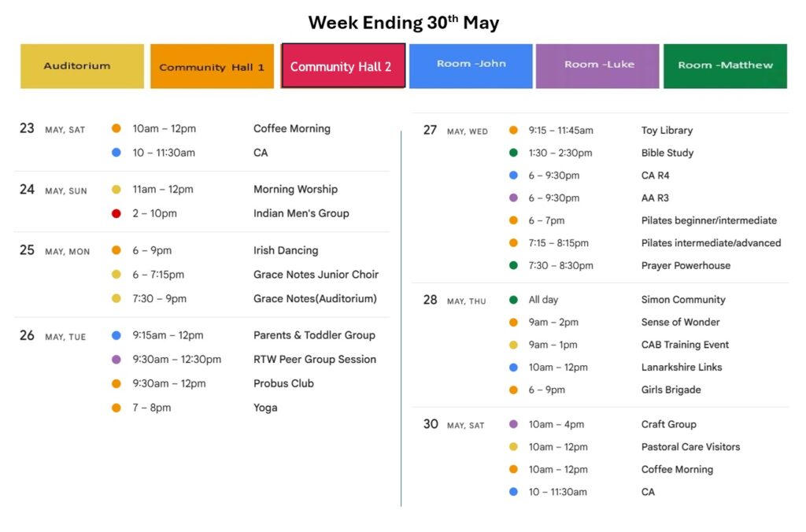Screen dimensions: 806x532
Task: Click the blue Room -John box
Action: (x=471, y=65)
